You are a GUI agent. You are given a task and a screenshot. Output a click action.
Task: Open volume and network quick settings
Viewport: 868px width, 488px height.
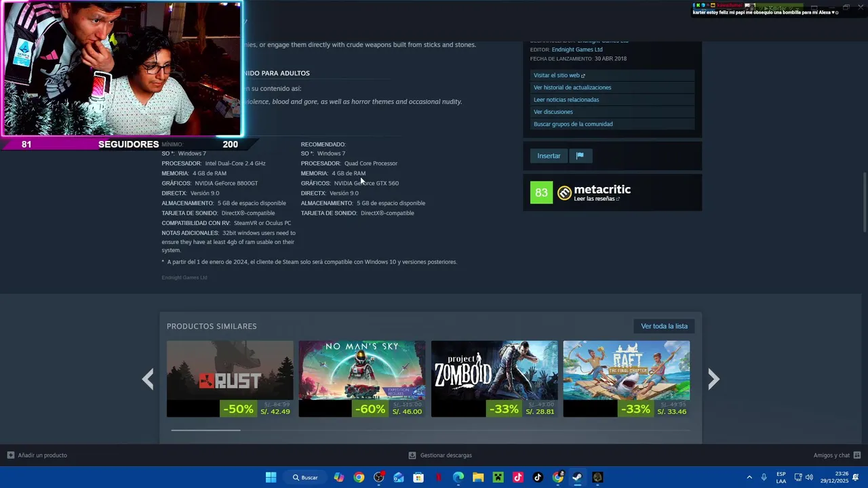pyautogui.click(x=804, y=477)
